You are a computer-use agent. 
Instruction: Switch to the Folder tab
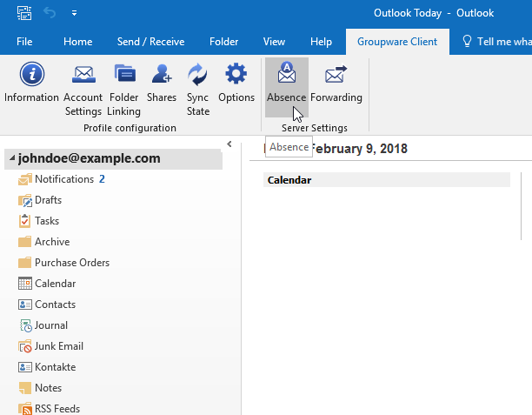223,42
